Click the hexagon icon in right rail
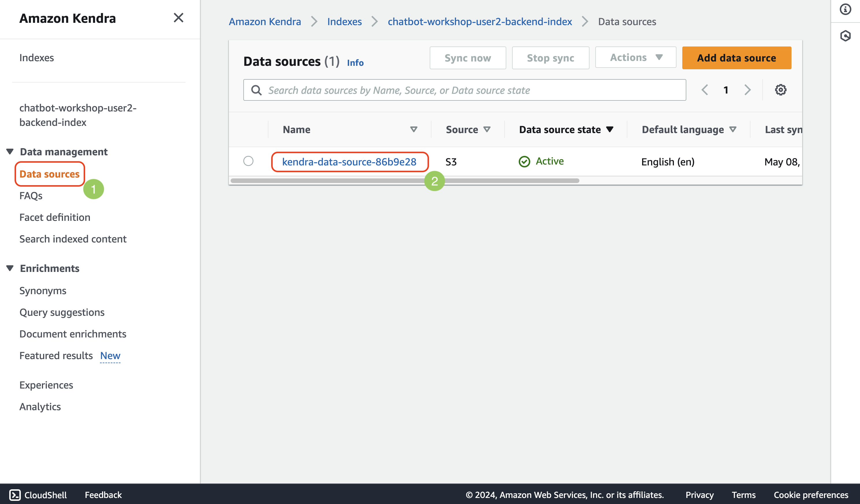The height and width of the screenshot is (504, 860). (x=845, y=36)
